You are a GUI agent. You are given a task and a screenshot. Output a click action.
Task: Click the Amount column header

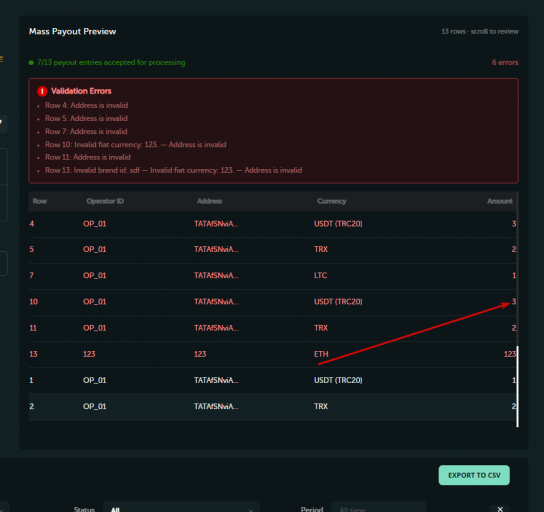[x=500, y=201]
